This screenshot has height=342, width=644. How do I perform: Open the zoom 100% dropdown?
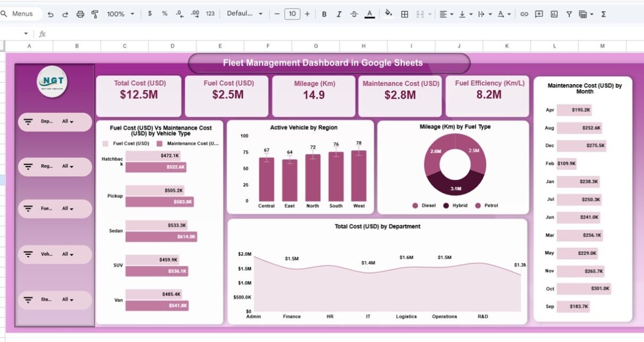click(121, 14)
